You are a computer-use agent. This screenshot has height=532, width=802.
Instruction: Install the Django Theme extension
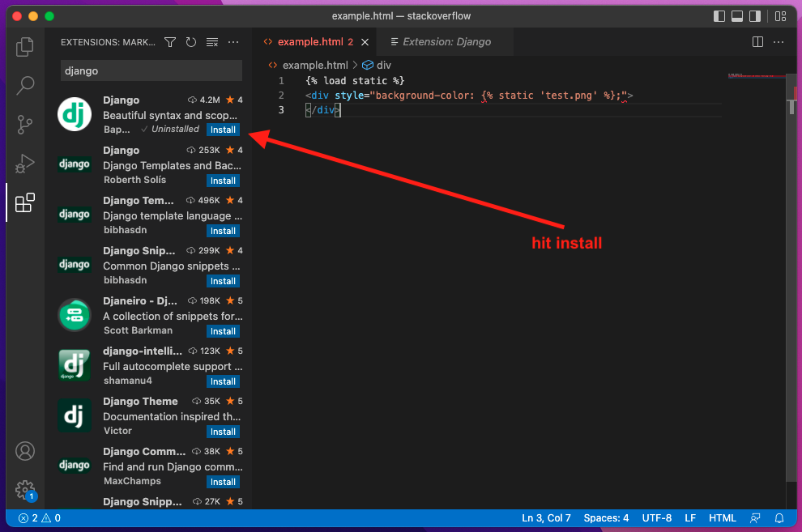[x=223, y=432]
